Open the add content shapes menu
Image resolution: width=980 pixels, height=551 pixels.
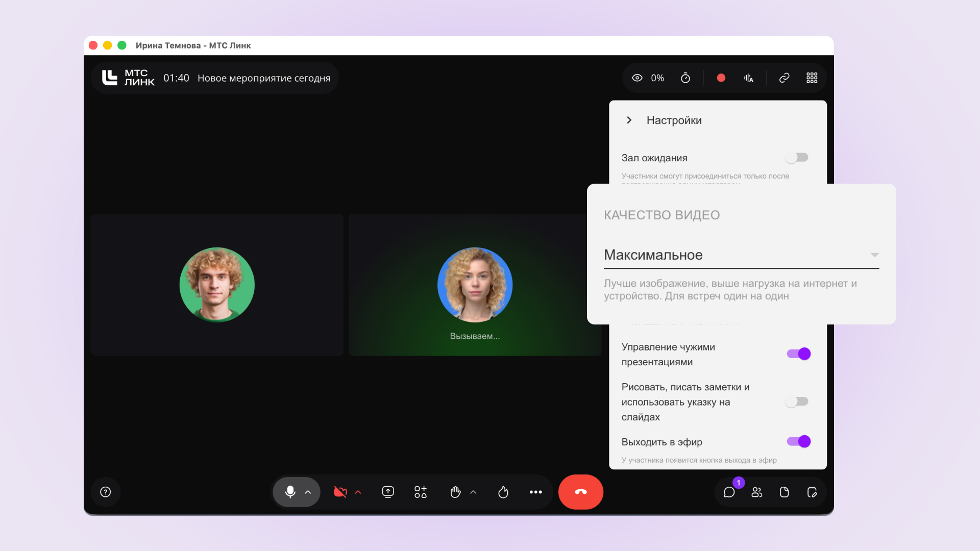click(421, 492)
